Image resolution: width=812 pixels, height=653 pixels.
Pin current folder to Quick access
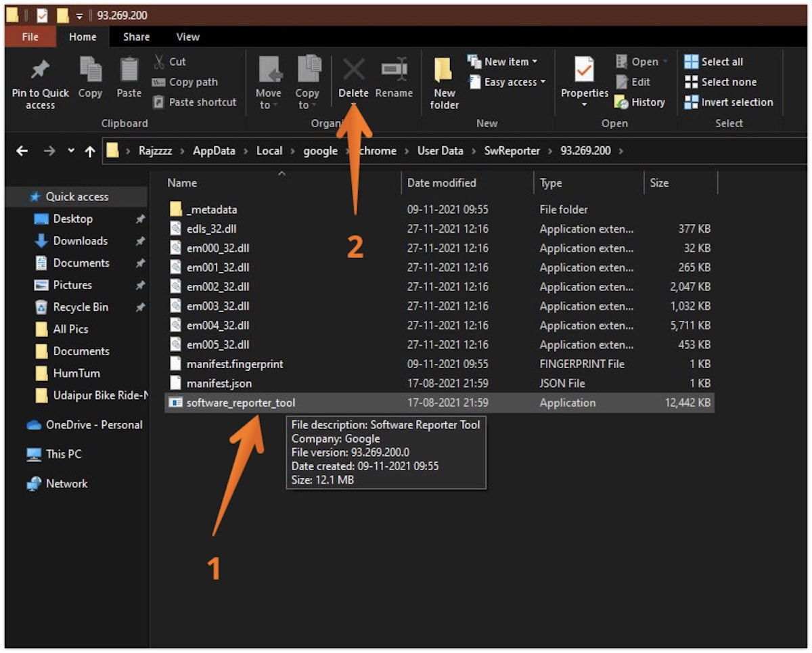tap(41, 81)
